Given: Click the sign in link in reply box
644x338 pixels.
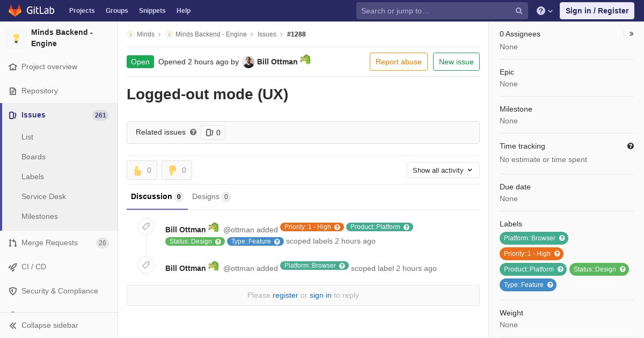Looking at the screenshot, I should click(320, 295).
